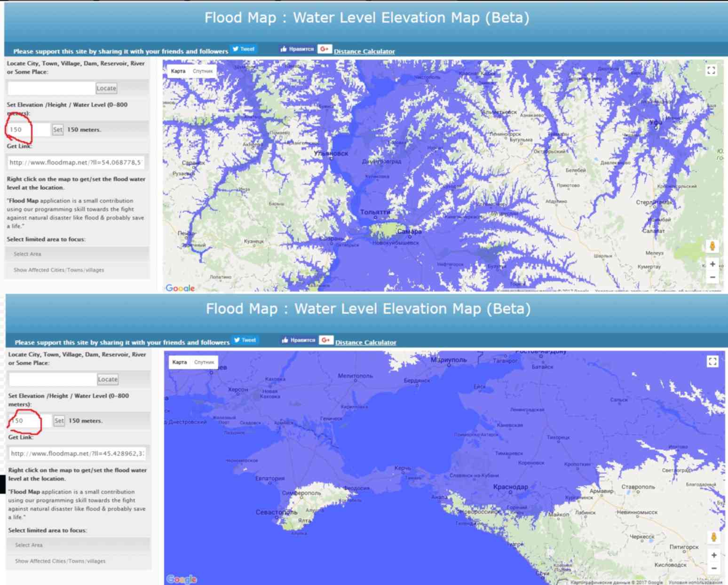Screen dimensions: 728x585
Task: Zoom in on the upper map with plus
Action: (x=712, y=264)
